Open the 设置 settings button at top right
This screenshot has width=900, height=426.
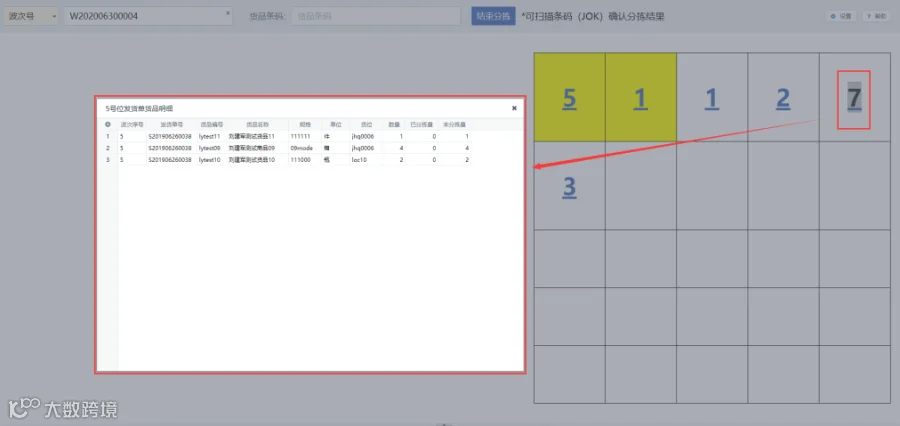841,16
